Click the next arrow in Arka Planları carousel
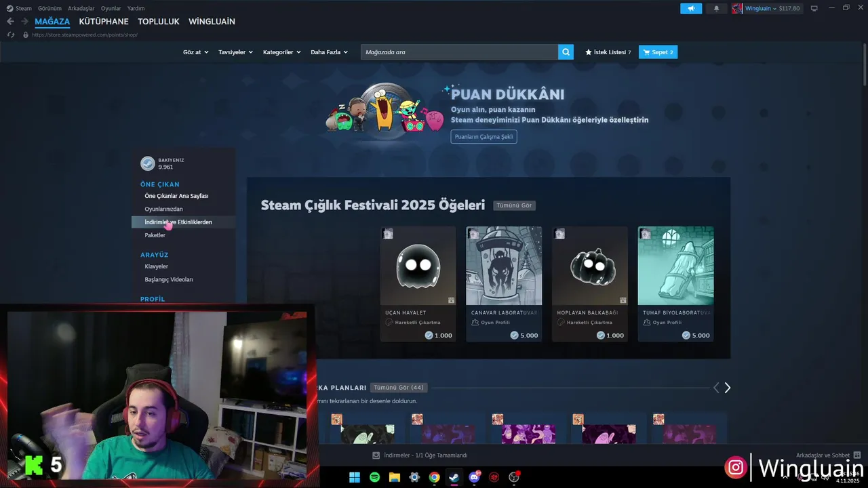 pyautogui.click(x=728, y=388)
